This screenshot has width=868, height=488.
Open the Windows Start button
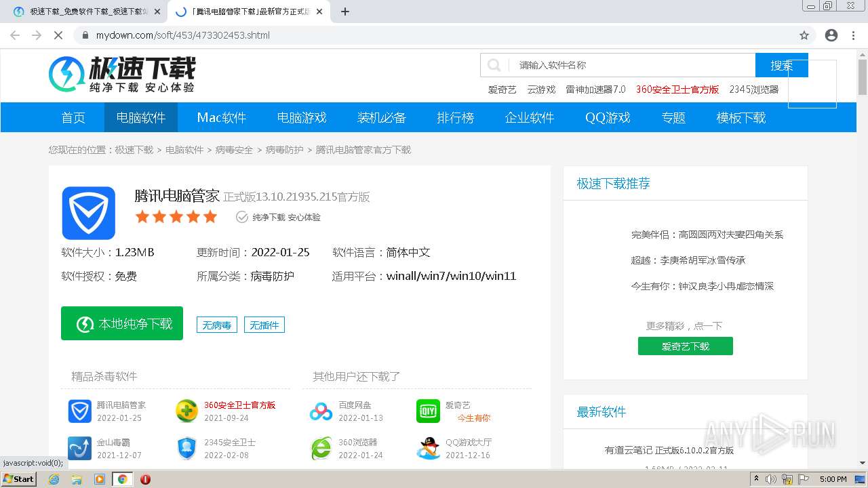(x=19, y=479)
